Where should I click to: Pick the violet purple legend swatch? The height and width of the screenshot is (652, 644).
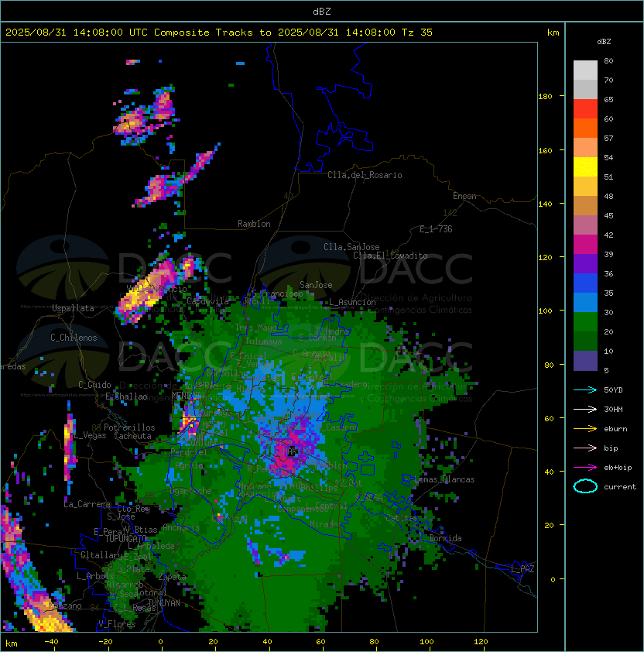(585, 263)
